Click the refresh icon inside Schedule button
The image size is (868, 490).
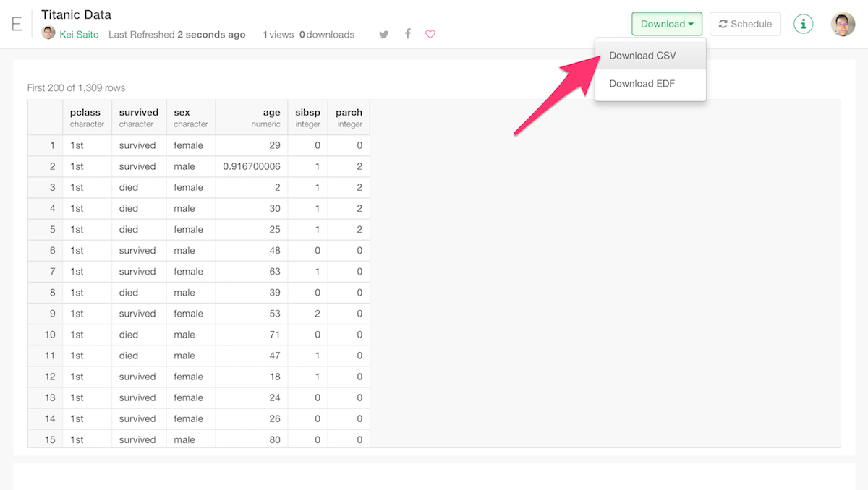pyautogui.click(x=723, y=23)
